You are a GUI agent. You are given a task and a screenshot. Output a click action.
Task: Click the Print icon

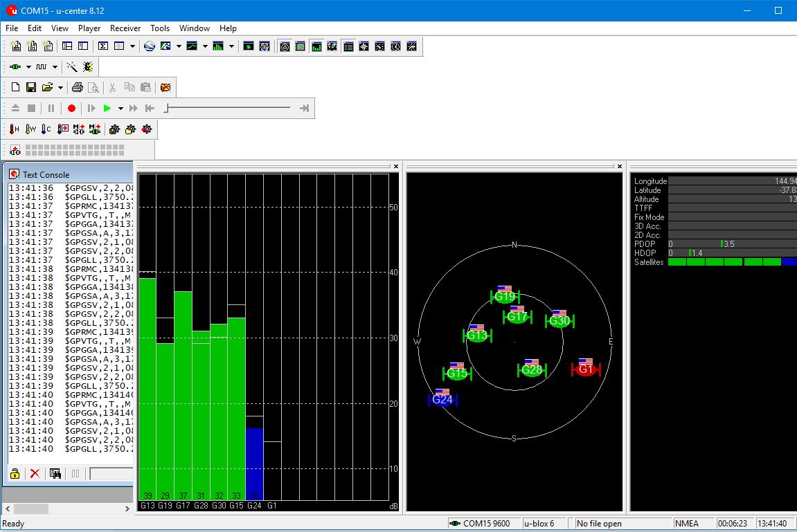78,87
